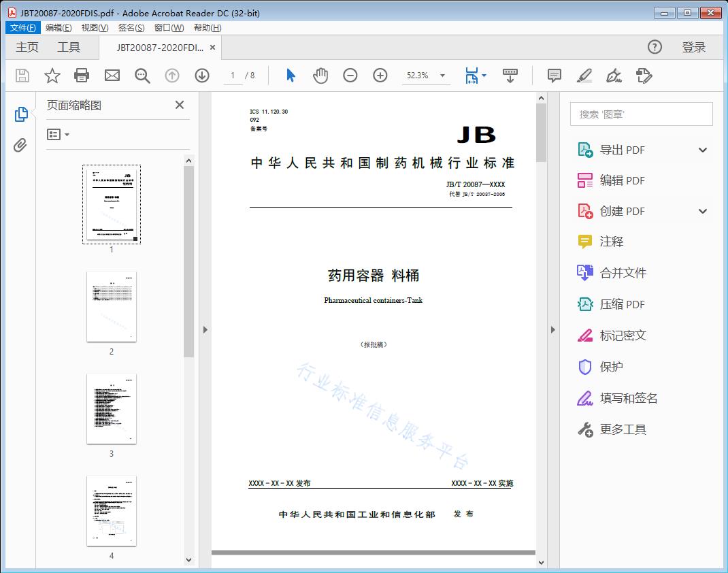Click inside the 搜索'图章' search field
Viewport: 728px width, 573px height.
coord(640,114)
